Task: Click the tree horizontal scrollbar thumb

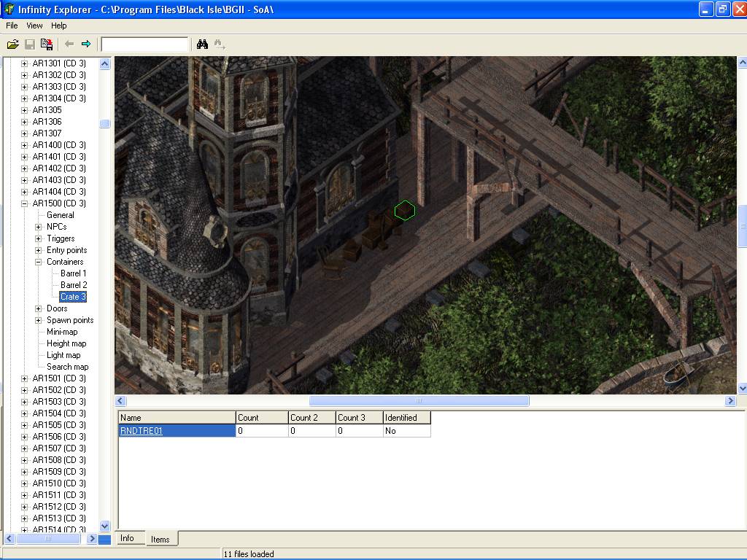Action: click(48, 539)
